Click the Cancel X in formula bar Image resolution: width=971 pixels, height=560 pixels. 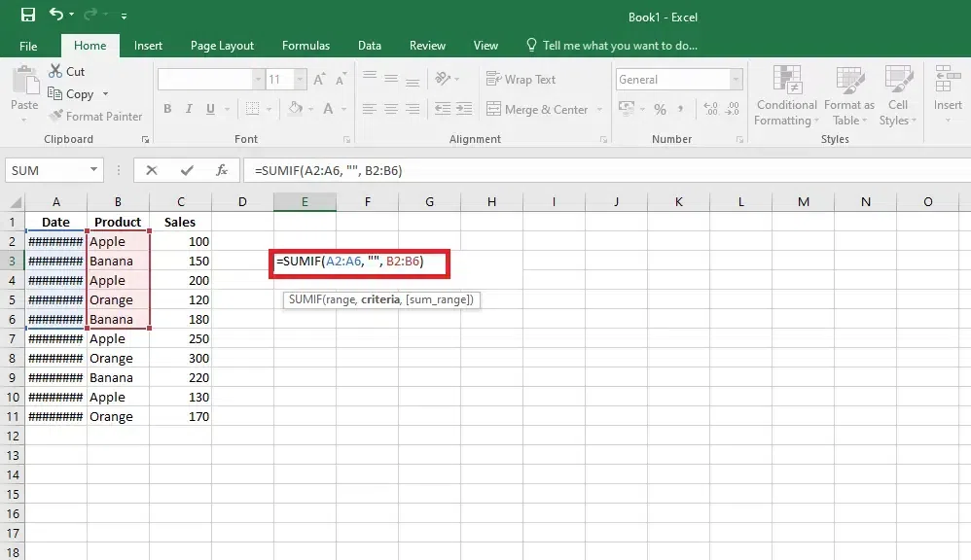(x=152, y=170)
